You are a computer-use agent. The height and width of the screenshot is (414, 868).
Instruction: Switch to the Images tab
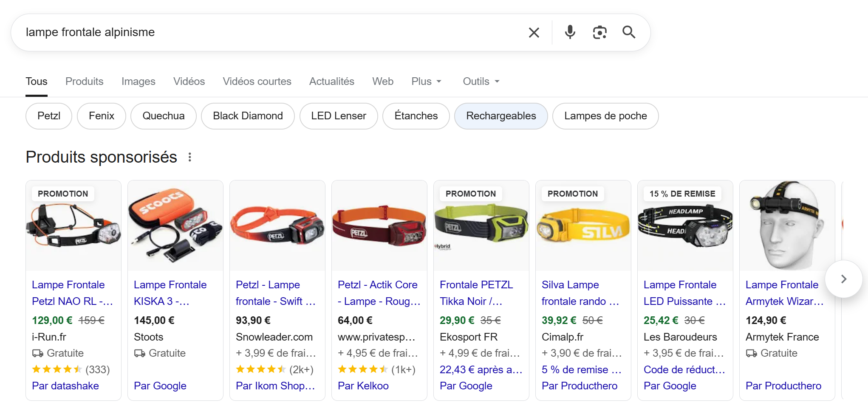[138, 81]
